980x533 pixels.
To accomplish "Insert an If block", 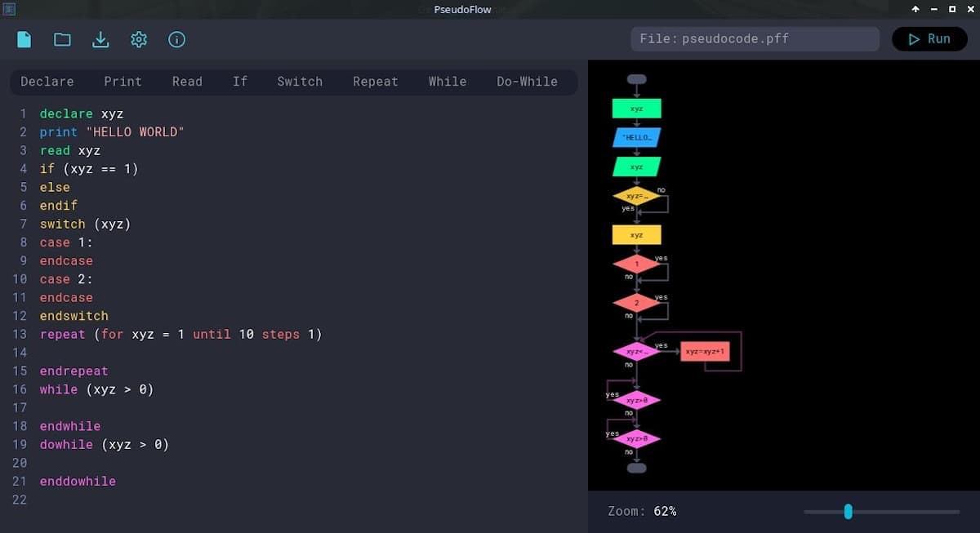I will pyautogui.click(x=240, y=82).
